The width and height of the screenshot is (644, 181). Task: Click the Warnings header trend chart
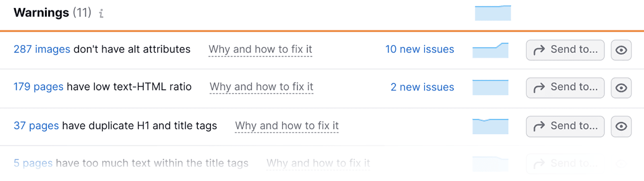tap(493, 13)
